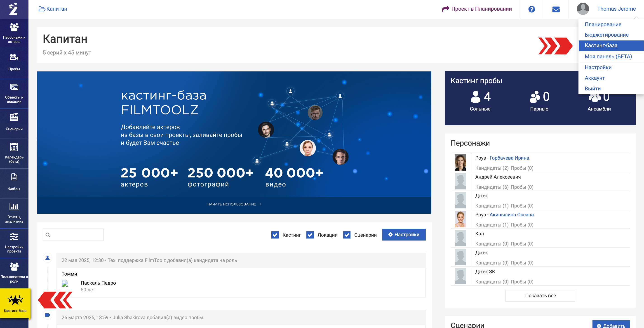Click the Проект в Планировании arrow icon

tap(446, 9)
